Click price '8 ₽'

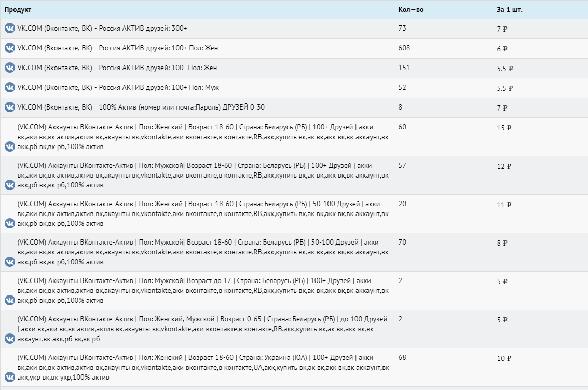click(502, 243)
